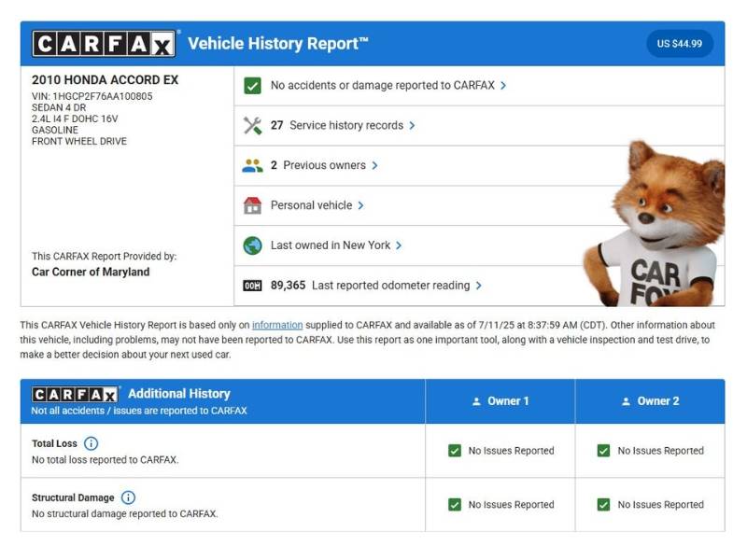Image resolution: width=747 pixels, height=560 pixels.
Task: Click the Additional History heading
Action: 179,394
